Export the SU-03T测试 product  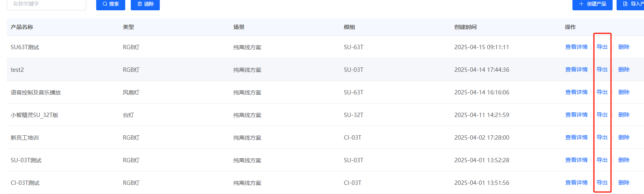(602, 160)
